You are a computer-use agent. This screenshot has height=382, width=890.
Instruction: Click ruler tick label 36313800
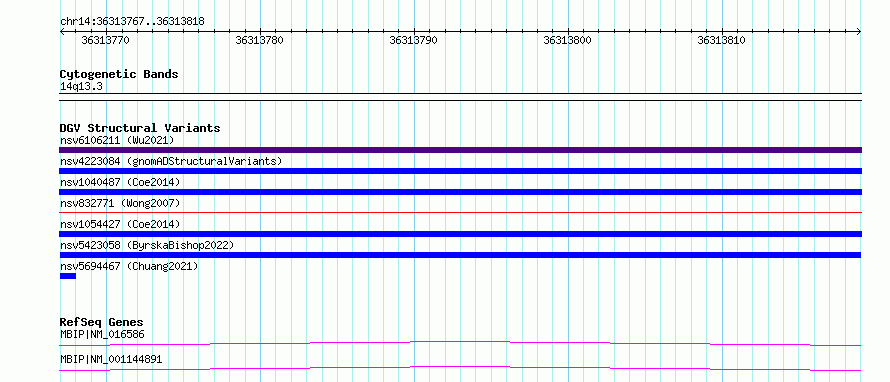(567, 40)
